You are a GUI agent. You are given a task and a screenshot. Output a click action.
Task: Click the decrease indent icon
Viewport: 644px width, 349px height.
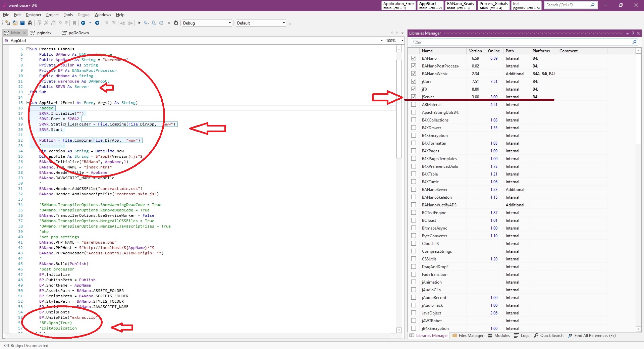click(x=123, y=23)
